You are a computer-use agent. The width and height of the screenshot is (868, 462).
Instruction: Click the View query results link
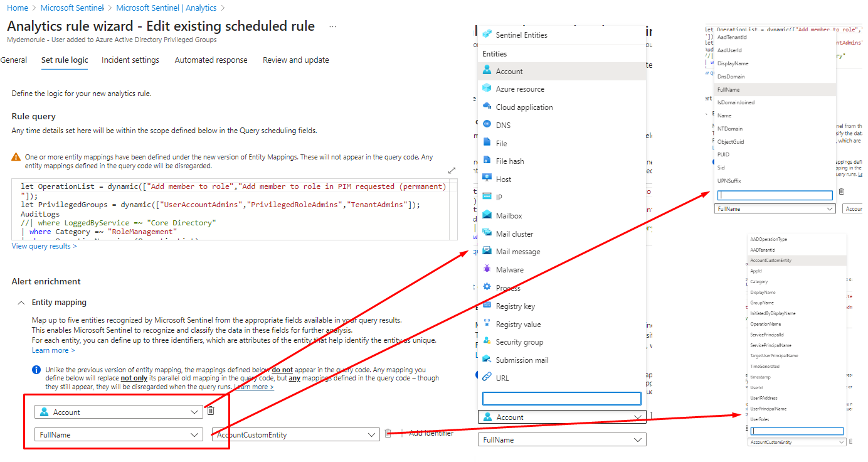tap(44, 246)
